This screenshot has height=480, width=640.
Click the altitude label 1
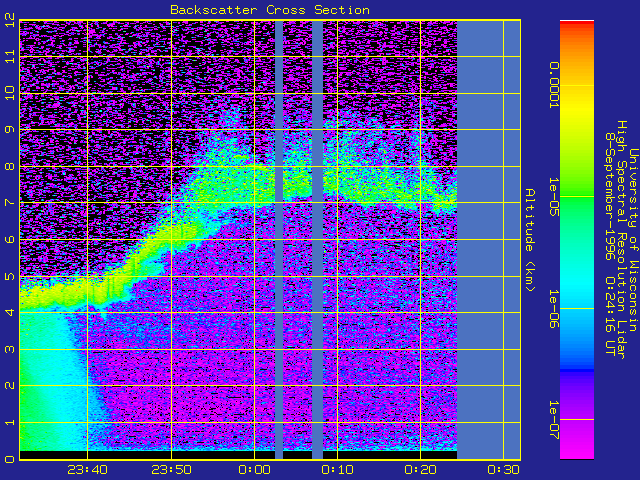point(11,422)
